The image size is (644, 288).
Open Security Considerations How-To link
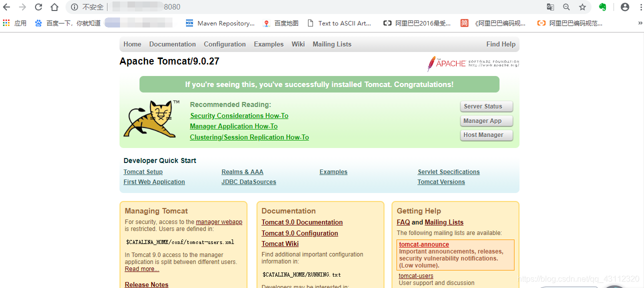239,115
